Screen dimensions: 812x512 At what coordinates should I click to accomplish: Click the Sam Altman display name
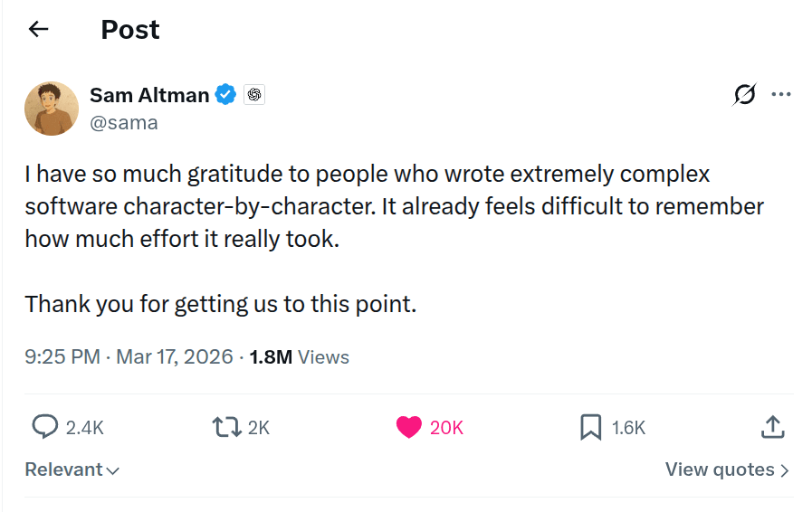point(149,94)
